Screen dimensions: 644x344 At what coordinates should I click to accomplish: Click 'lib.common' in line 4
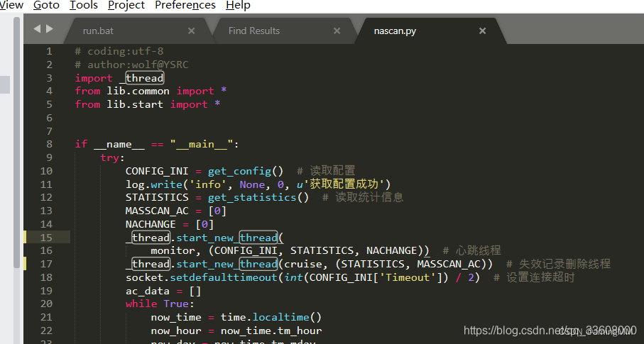[138, 91]
